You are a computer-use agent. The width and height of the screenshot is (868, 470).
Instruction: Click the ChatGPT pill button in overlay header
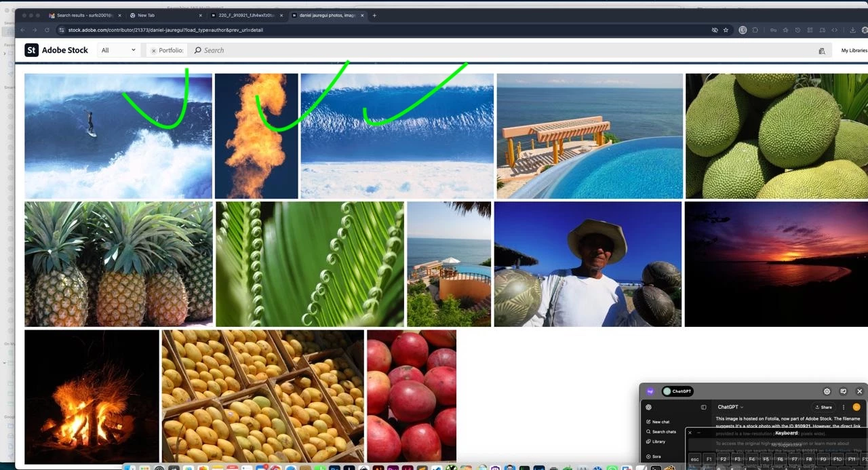(x=677, y=391)
